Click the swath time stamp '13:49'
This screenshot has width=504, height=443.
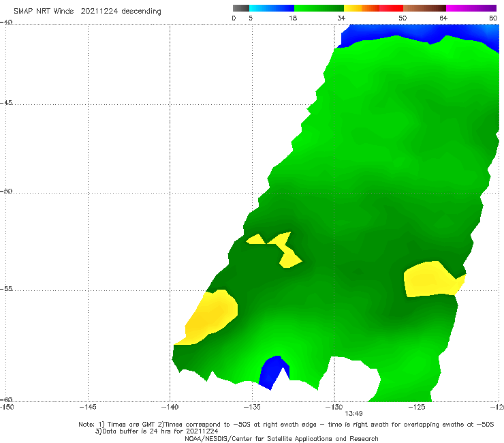coord(353,414)
